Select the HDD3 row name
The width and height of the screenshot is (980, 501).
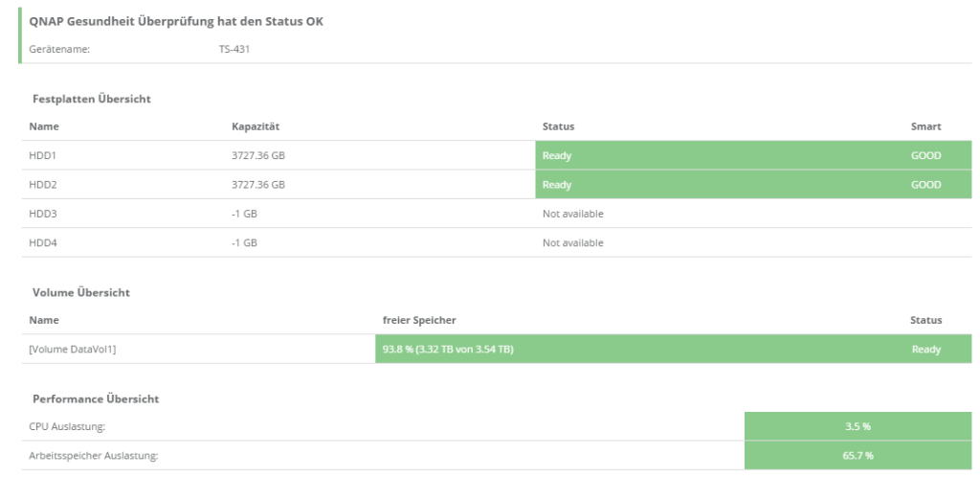(44, 214)
